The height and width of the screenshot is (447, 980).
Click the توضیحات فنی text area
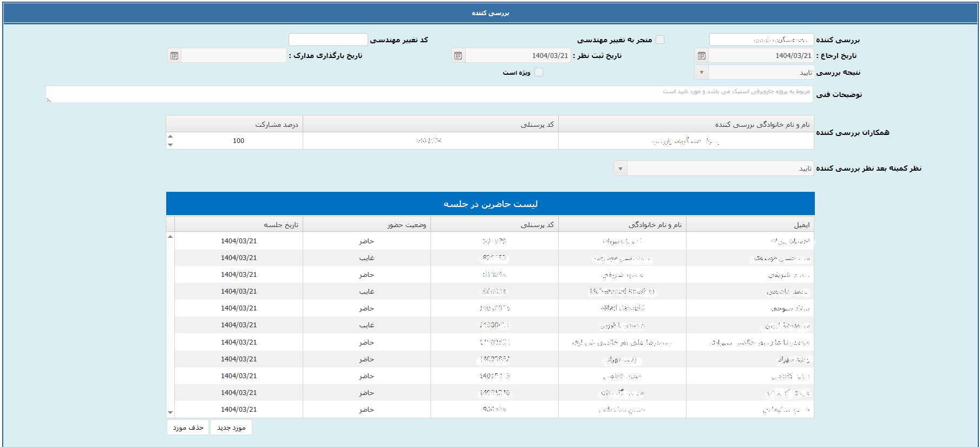pyautogui.click(x=429, y=94)
